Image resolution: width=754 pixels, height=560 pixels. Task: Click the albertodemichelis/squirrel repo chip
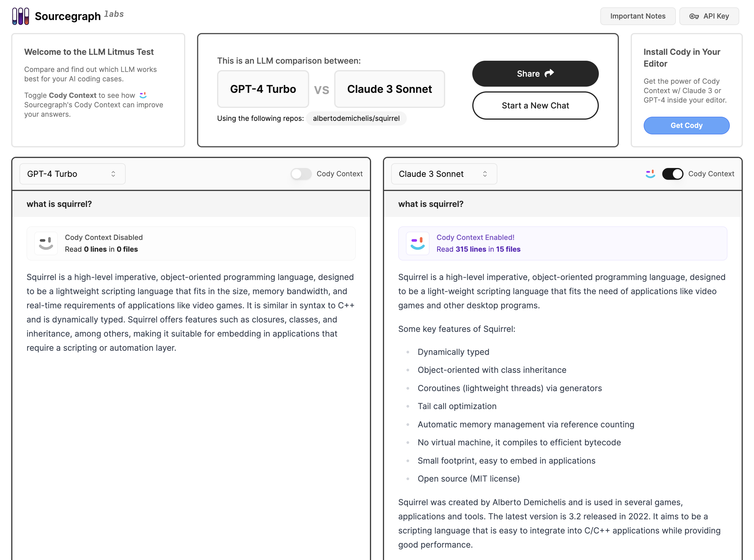click(356, 118)
